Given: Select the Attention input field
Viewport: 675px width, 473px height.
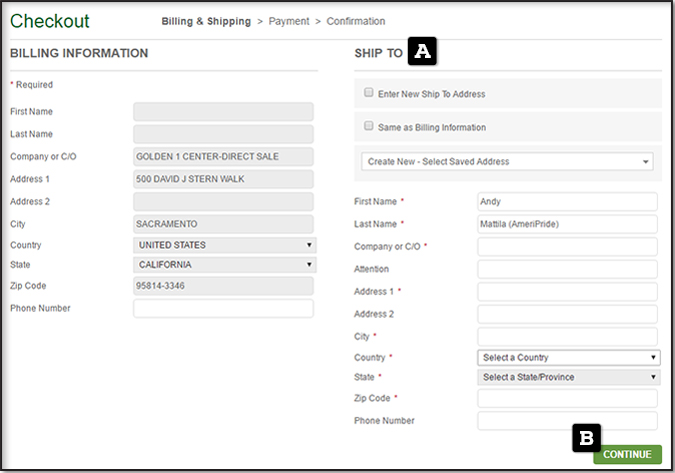Looking at the screenshot, I should (x=567, y=269).
